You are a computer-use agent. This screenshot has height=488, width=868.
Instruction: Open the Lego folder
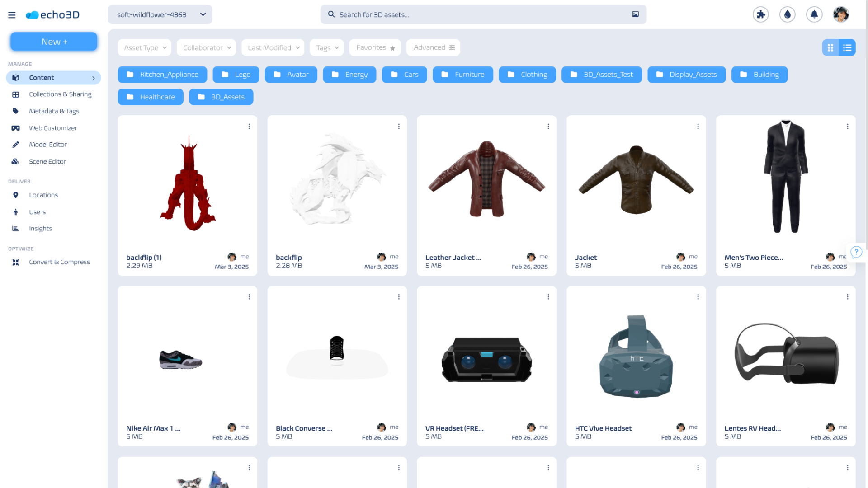pos(236,75)
